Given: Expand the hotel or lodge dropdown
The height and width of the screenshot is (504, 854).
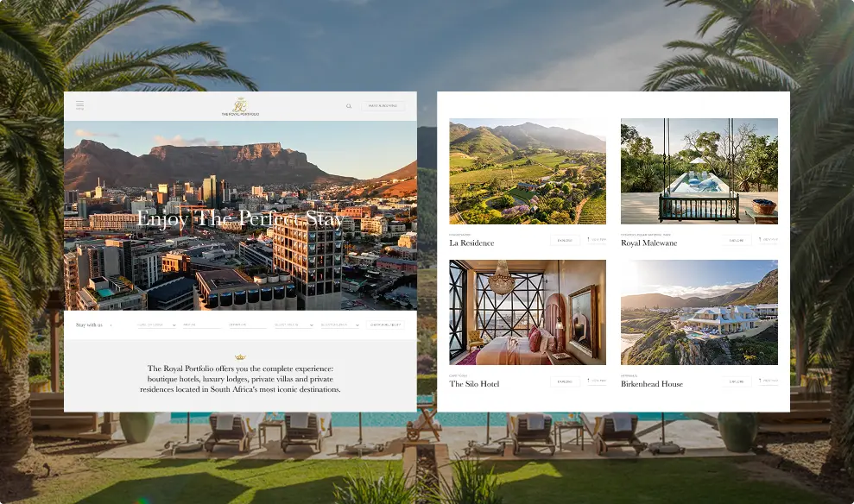Looking at the screenshot, I should click(x=156, y=325).
